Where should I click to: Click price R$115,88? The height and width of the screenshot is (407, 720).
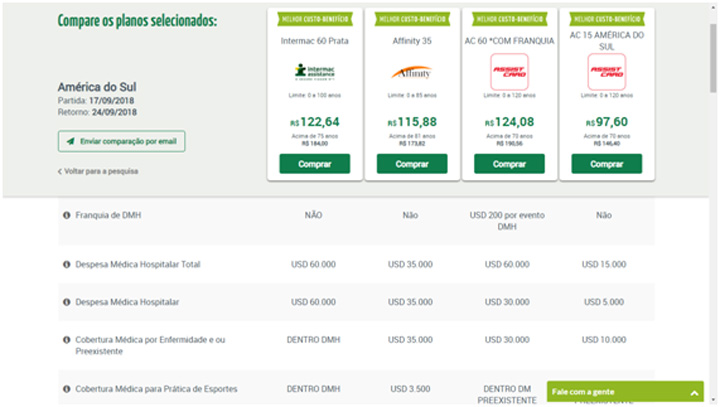tap(412, 122)
